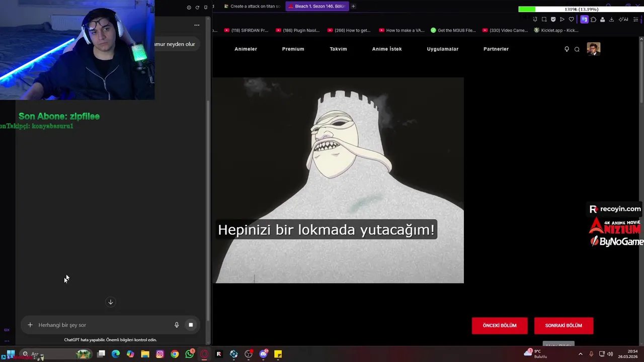This screenshot has height=362, width=644.
Task: Open Opera GX from the taskbar
Action: tap(204, 354)
